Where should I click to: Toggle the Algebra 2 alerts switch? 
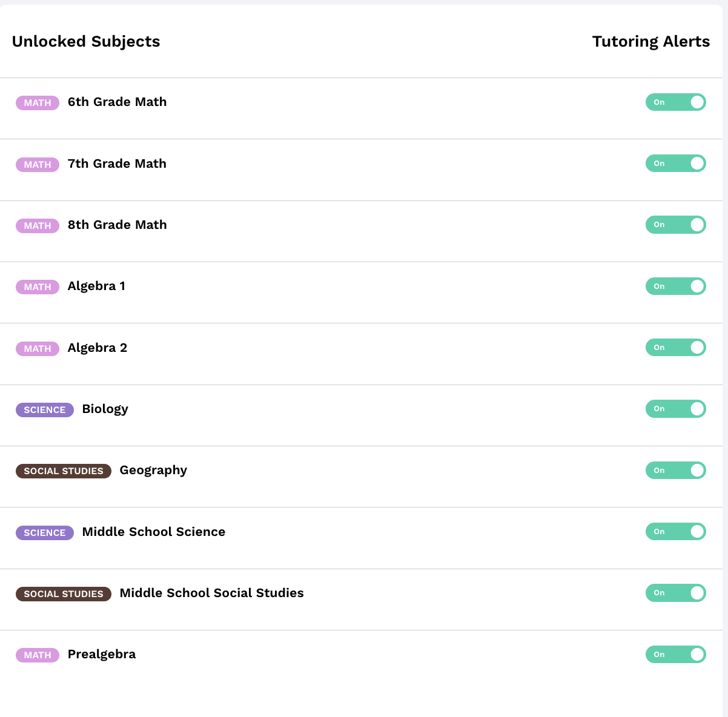coord(675,348)
